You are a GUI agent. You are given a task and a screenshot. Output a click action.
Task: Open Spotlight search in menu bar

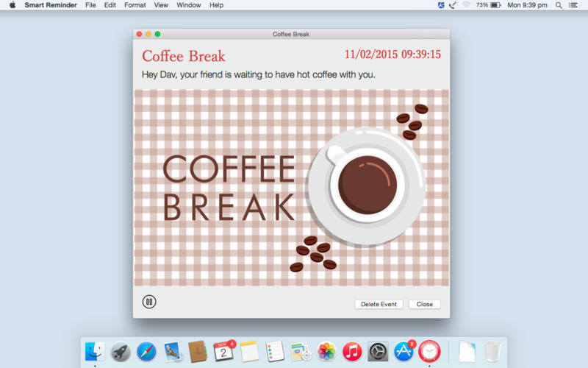pos(559,5)
